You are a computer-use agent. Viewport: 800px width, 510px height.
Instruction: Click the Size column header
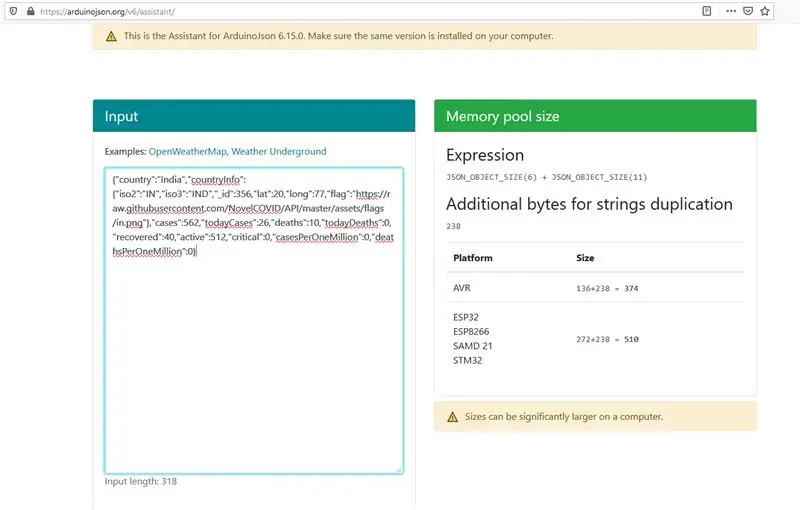[x=585, y=258]
